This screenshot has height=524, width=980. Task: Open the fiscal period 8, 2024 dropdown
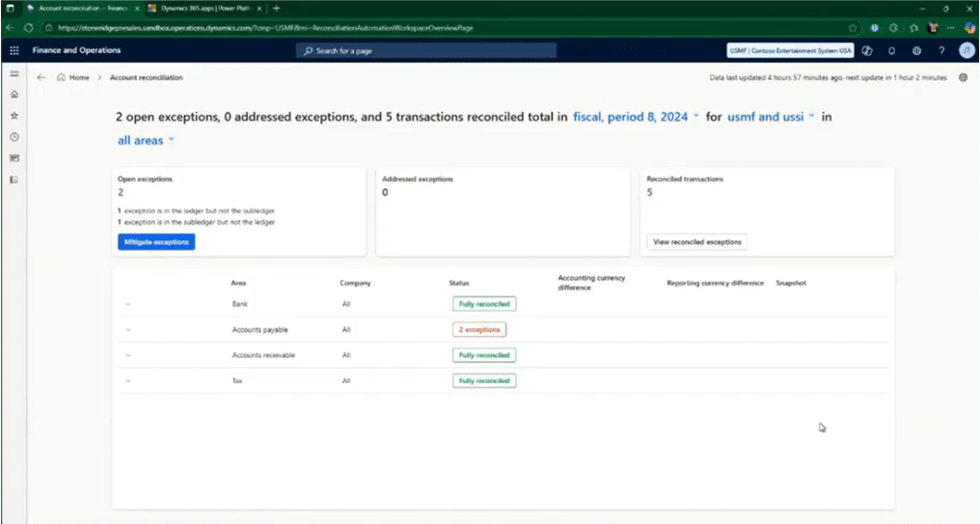(x=636, y=117)
